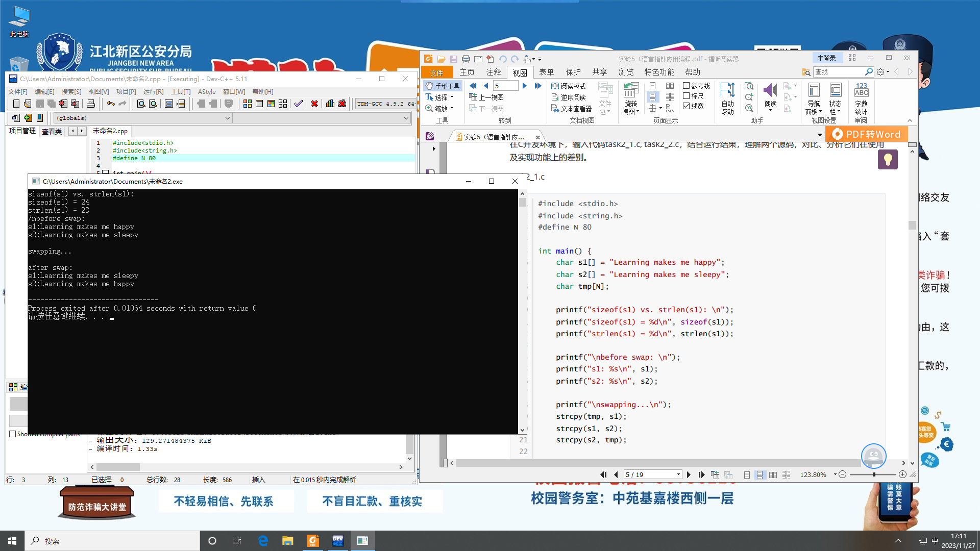Open the page number dropdown 5 / 19
Image resolution: width=980 pixels, height=551 pixels.
678,474
